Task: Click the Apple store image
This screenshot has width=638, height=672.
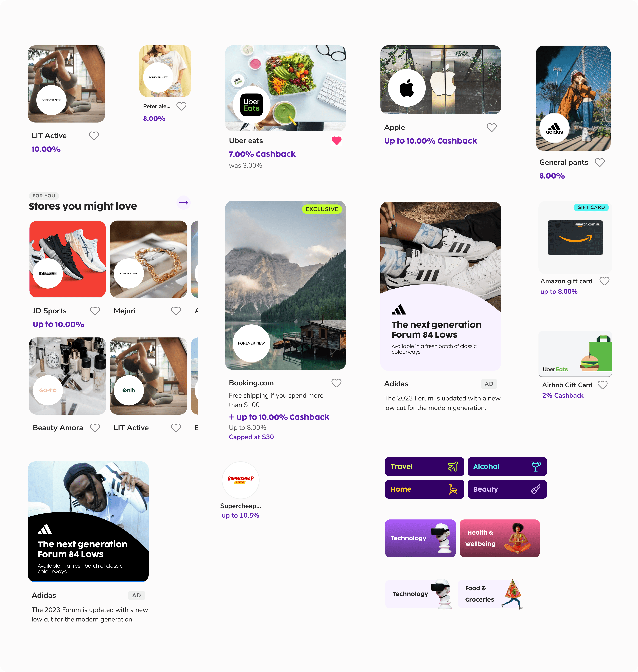Action: point(440,80)
